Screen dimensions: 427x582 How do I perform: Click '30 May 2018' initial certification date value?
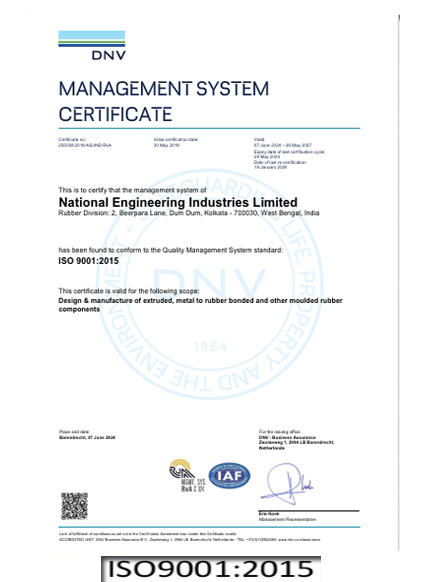coord(166,145)
